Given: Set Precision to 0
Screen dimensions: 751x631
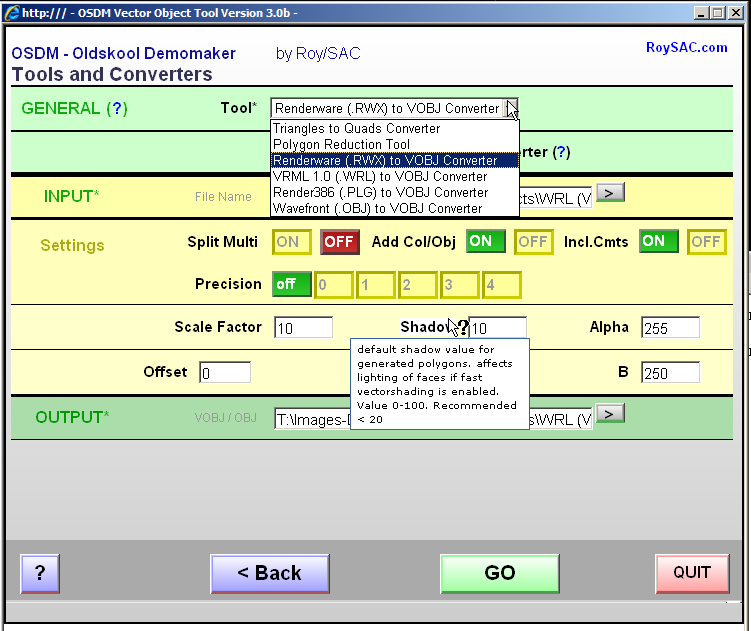Looking at the screenshot, I should [334, 285].
